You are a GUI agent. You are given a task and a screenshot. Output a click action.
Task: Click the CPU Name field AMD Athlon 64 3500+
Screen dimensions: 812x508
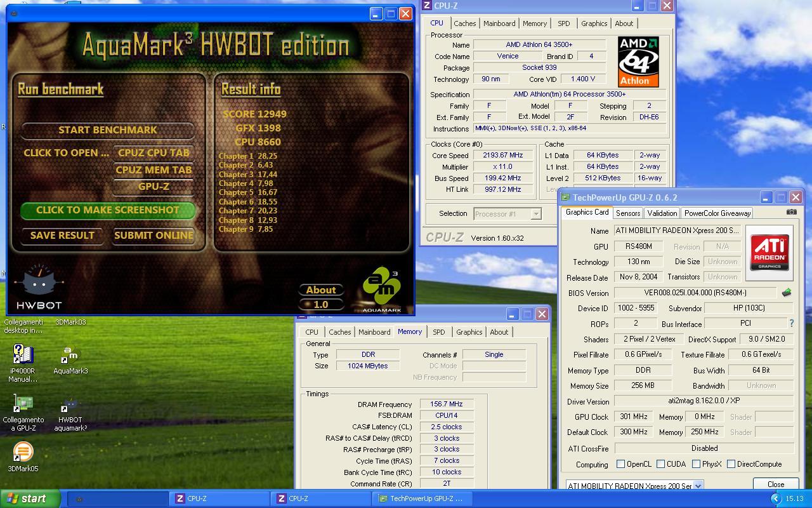coord(540,45)
